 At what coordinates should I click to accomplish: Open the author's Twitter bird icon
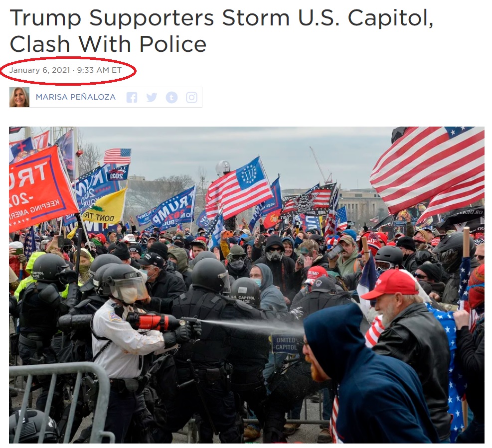[152, 98]
